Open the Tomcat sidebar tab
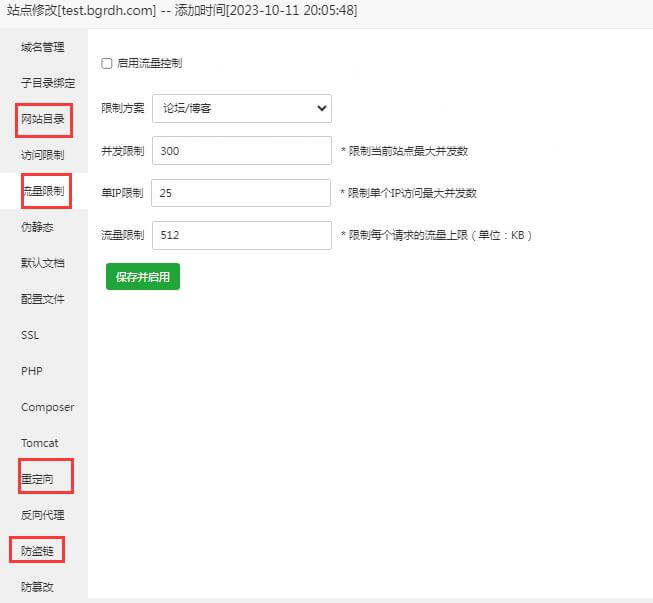Image resolution: width=653 pixels, height=603 pixels. (40, 443)
